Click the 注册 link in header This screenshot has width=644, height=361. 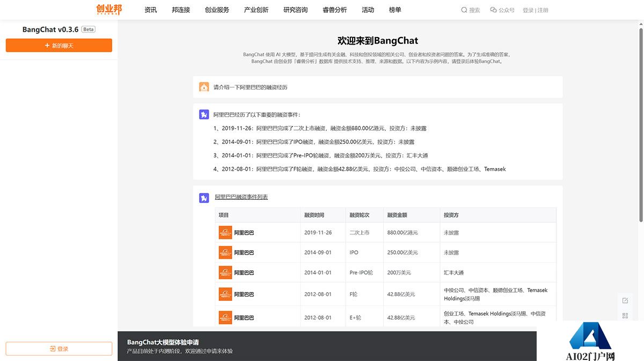coord(543,10)
